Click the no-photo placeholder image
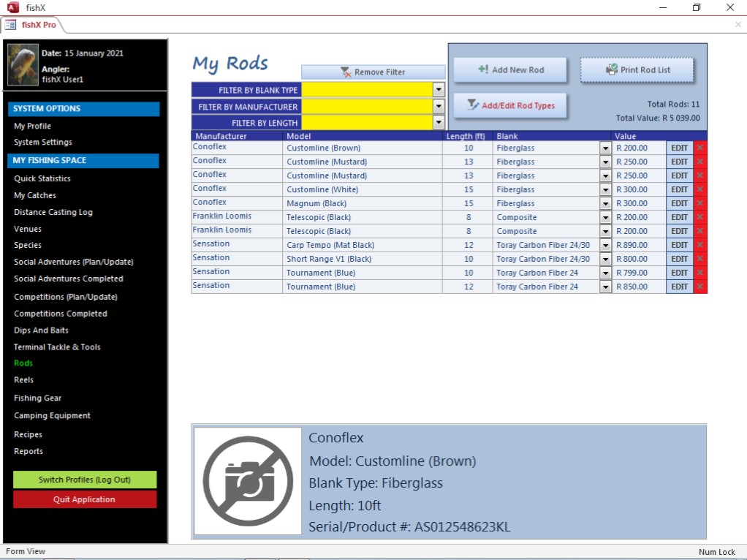Screen dimensions: 747x560 click(x=248, y=481)
